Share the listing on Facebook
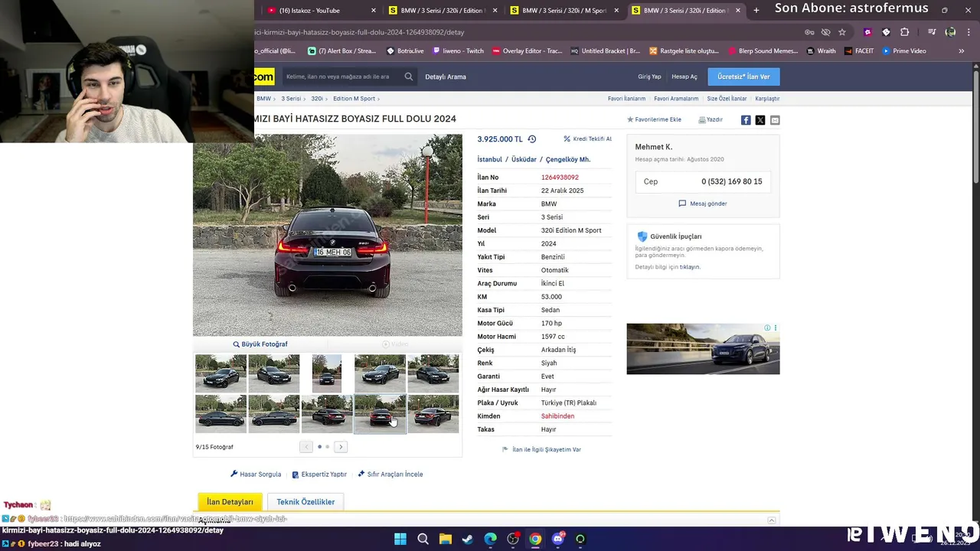 coord(746,120)
